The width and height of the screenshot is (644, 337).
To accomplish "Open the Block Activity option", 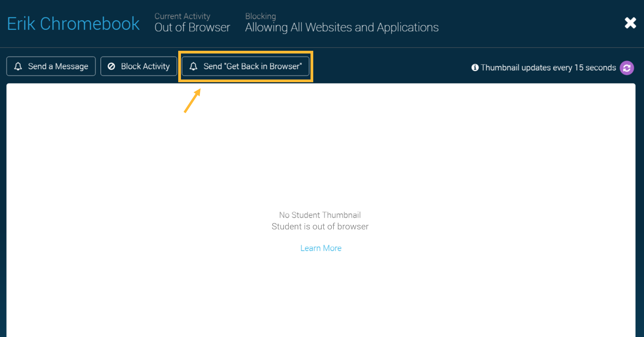I will 139,66.
